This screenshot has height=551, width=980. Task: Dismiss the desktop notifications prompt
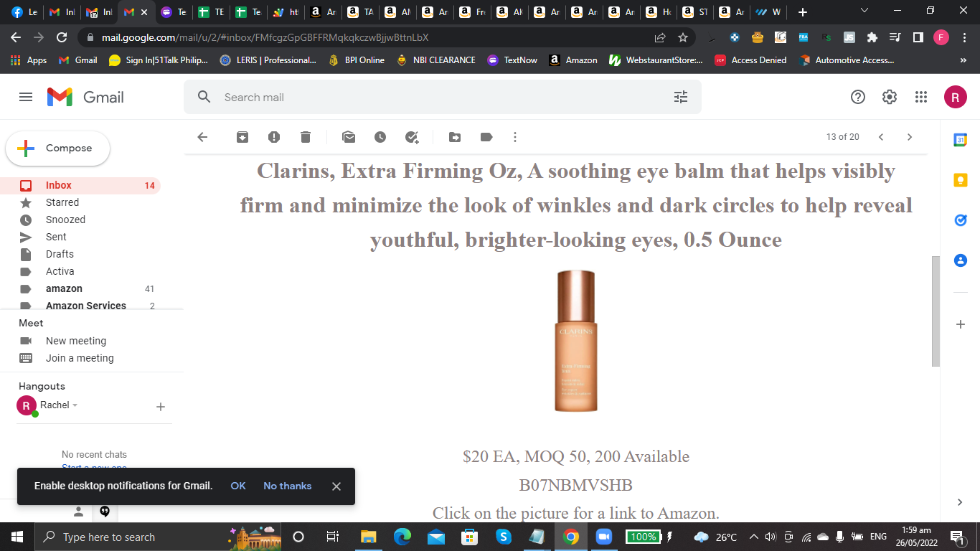click(336, 486)
